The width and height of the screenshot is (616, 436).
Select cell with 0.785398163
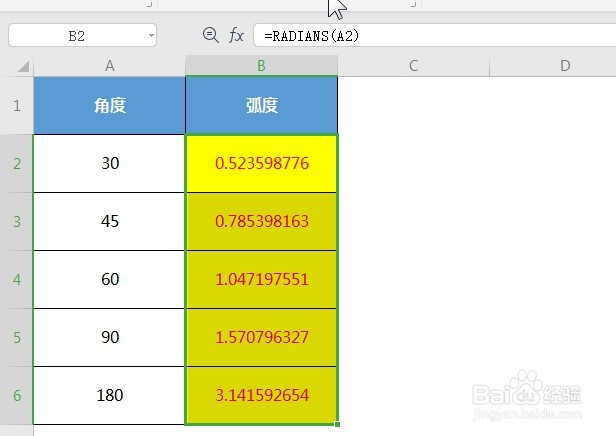click(261, 222)
